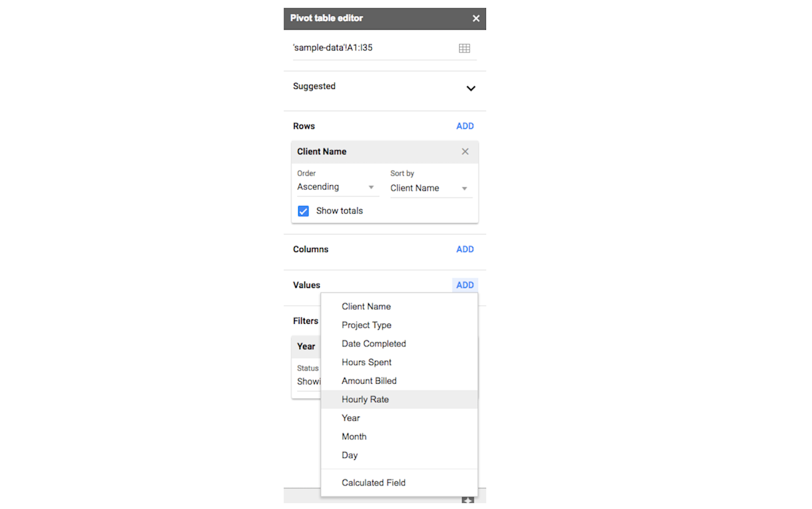Click ADD next to Values

coord(465,285)
